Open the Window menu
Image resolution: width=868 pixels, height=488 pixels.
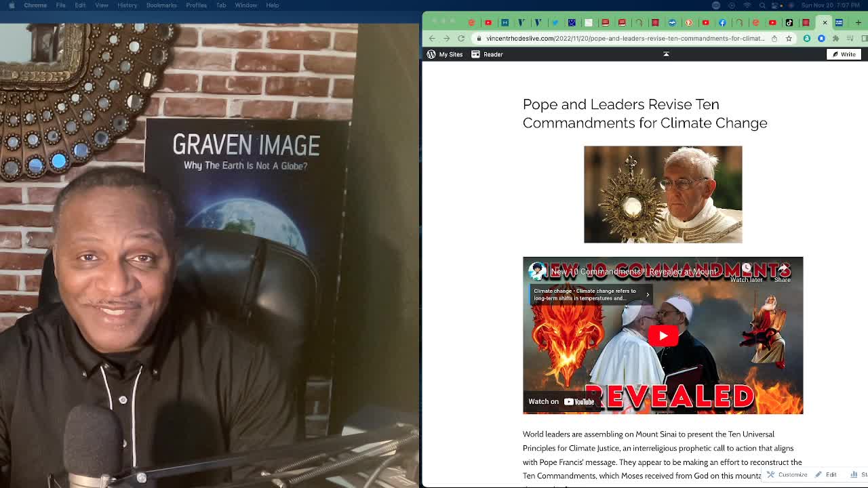coord(245,5)
